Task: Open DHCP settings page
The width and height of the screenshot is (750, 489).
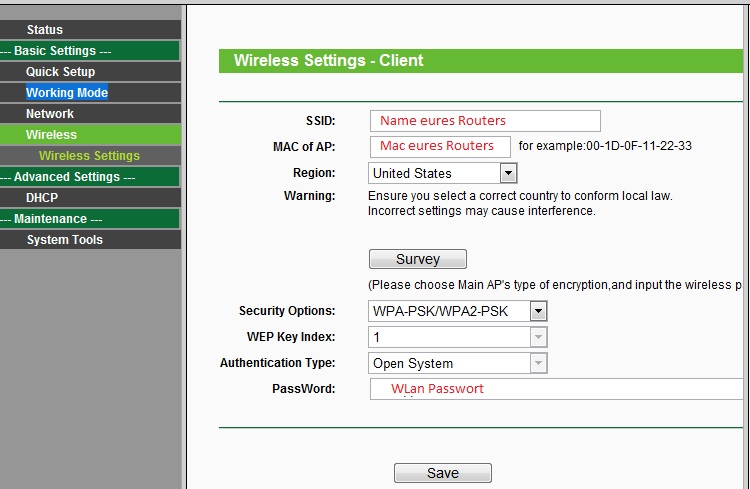Action: pyautogui.click(x=42, y=198)
